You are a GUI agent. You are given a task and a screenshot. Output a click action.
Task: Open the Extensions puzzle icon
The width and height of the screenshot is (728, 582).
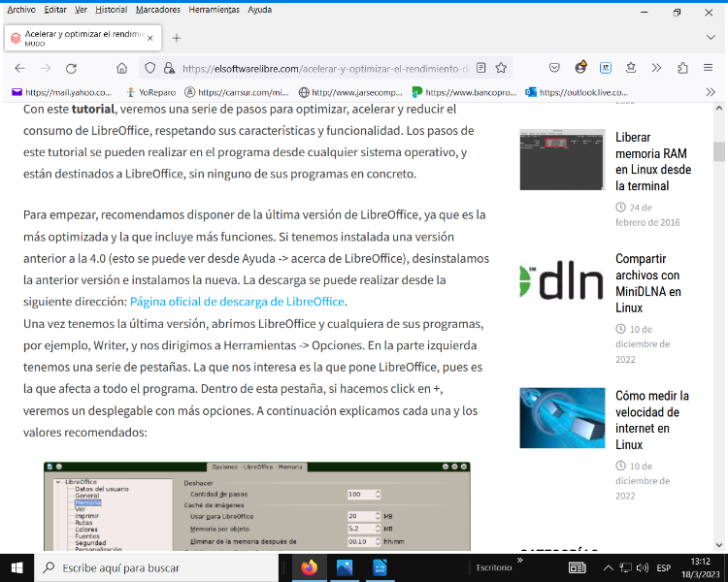682,68
